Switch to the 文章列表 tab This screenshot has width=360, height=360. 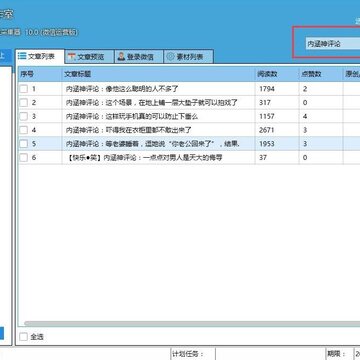pos(40,56)
